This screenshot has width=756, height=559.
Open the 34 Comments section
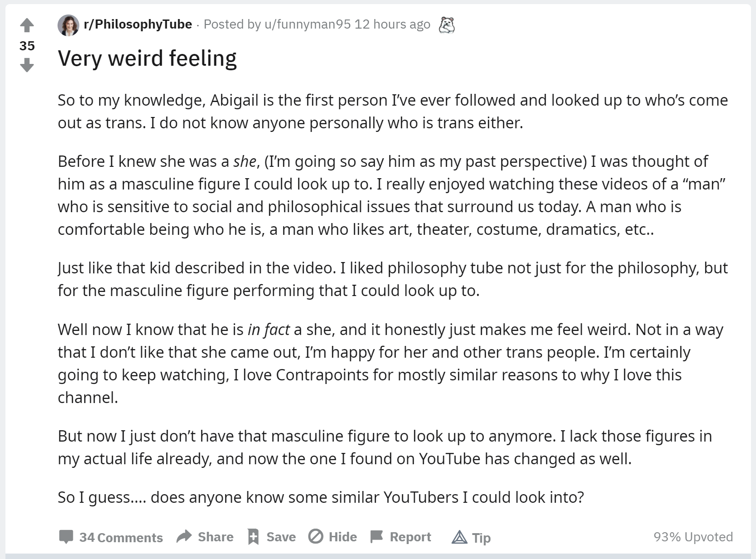(111, 537)
